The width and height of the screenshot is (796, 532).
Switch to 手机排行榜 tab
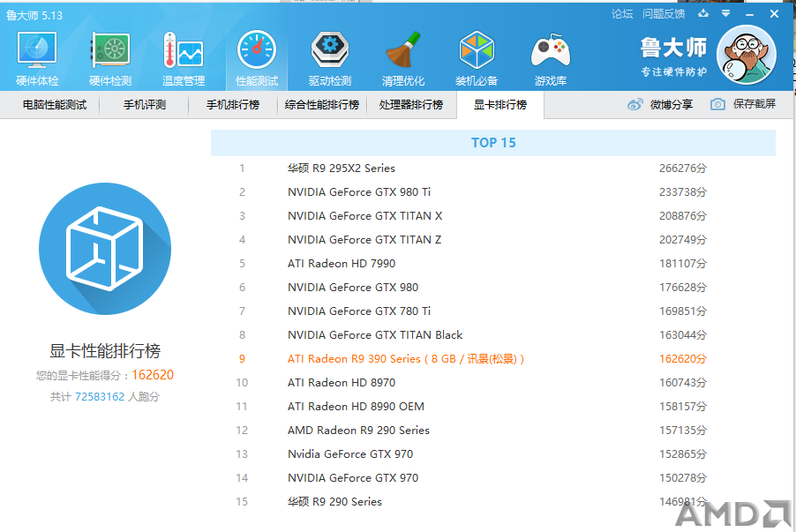point(232,105)
